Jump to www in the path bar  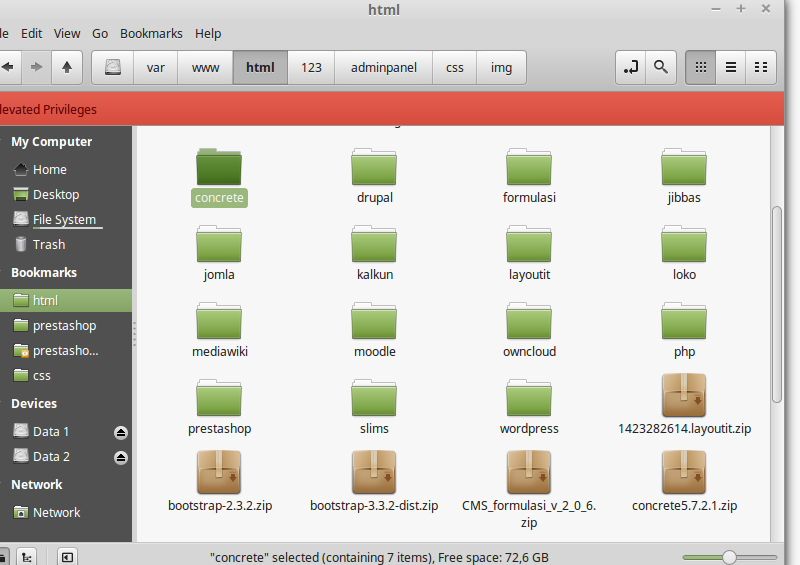pyautogui.click(x=206, y=67)
